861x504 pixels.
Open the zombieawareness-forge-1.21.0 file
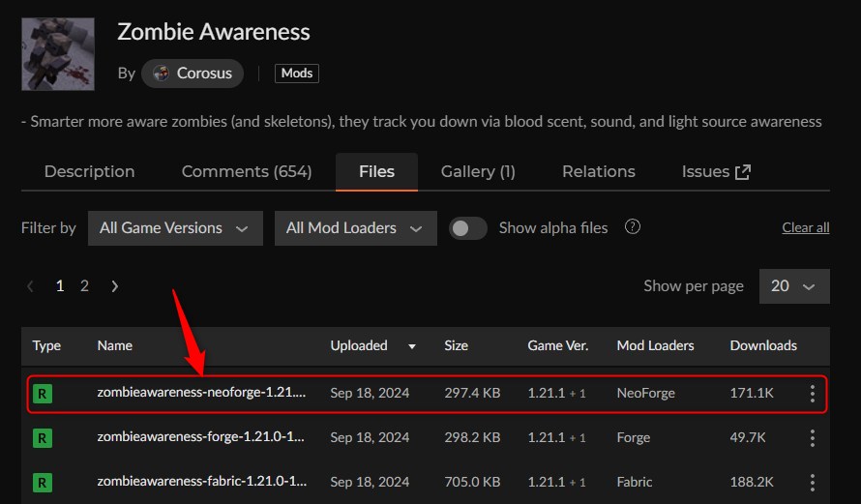[x=201, y=437]
